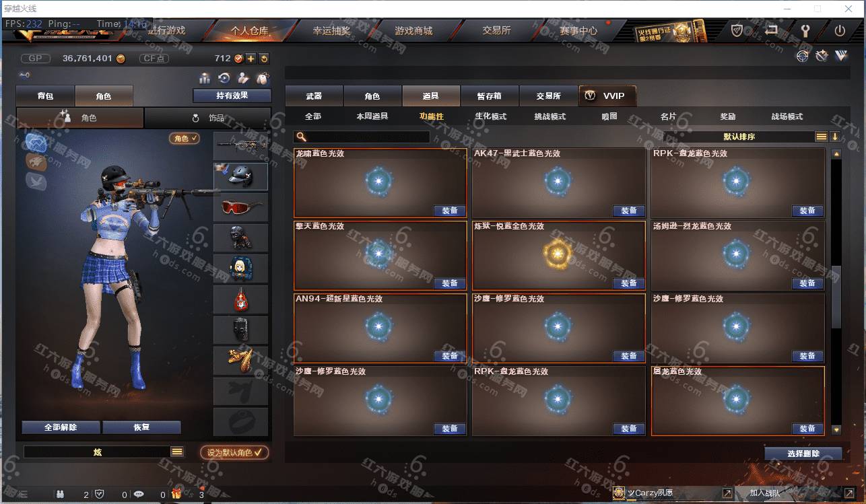The height and width of the screenshot is (504, 866).
Task: Click the plus icon to recharge CF points
Action: point(251,59)
